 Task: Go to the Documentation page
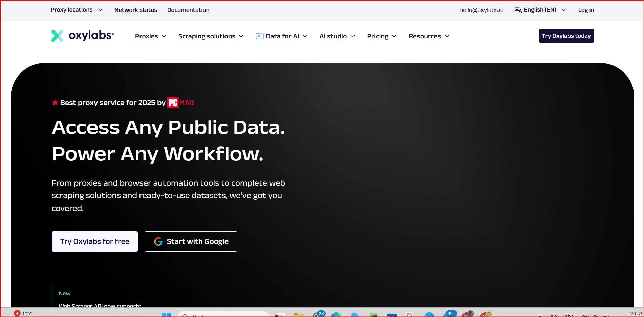188,10
